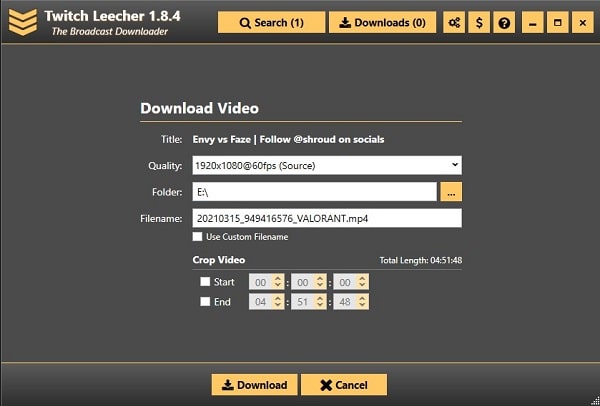Cancel the video download dialog
600x406 pixels.
(344, 385)
